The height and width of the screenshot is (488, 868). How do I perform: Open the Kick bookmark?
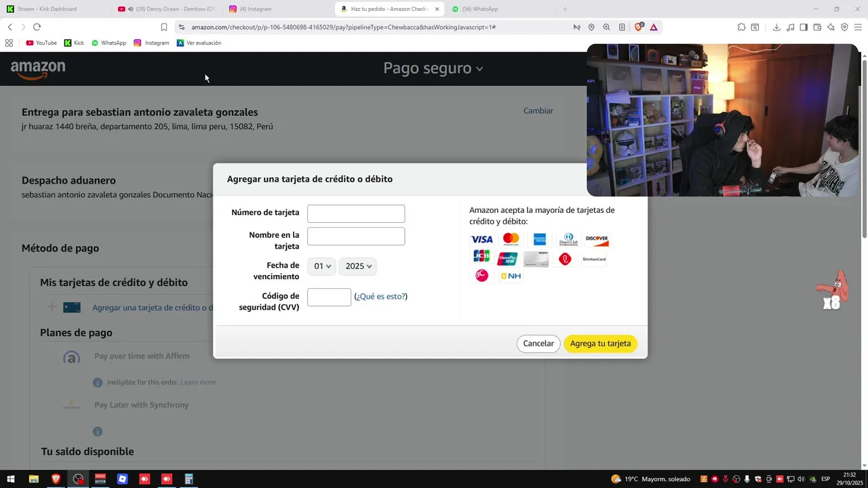[x=75, y=43]
